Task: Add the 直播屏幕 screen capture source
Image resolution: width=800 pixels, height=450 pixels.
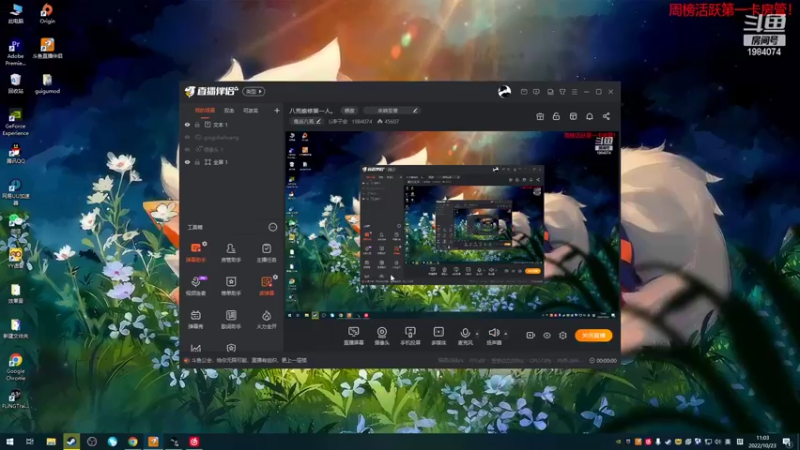Action: [354, 336]
